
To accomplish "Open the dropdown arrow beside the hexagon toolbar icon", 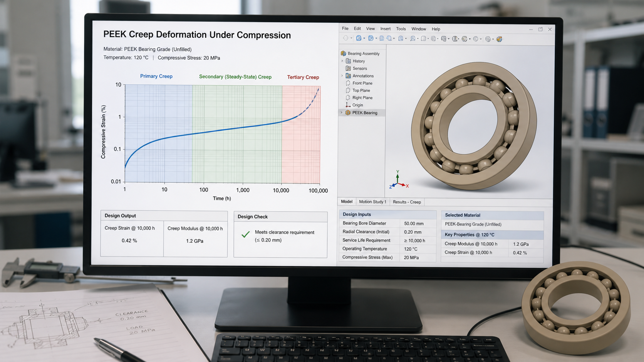I will click(x=351, y=39).
